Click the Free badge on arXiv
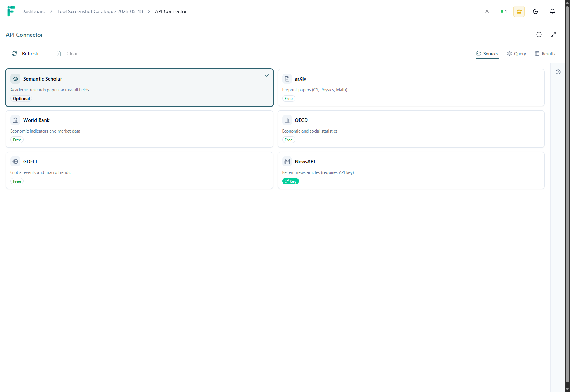The width and height of the screenshot is (570, 392). pyautogui.click(x=289, y=99)
